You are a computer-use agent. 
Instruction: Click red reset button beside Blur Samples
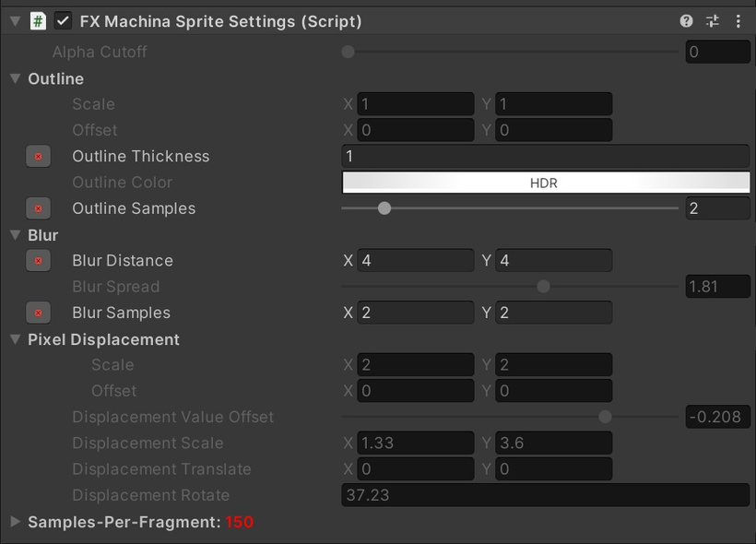coord(38,313)
